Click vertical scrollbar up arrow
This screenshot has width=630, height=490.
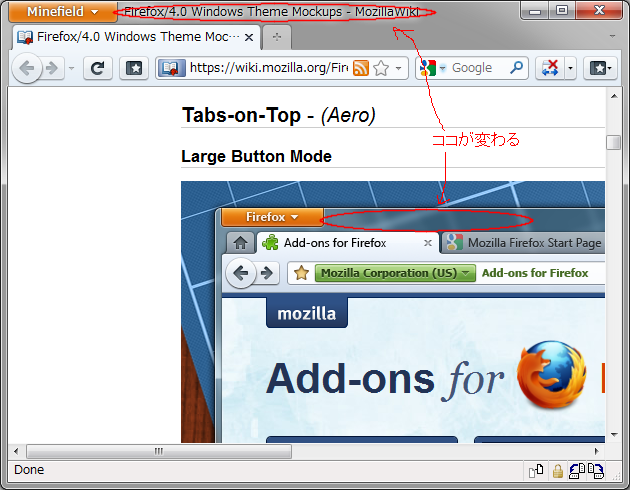pyautogui.click(x=614, y=96)
